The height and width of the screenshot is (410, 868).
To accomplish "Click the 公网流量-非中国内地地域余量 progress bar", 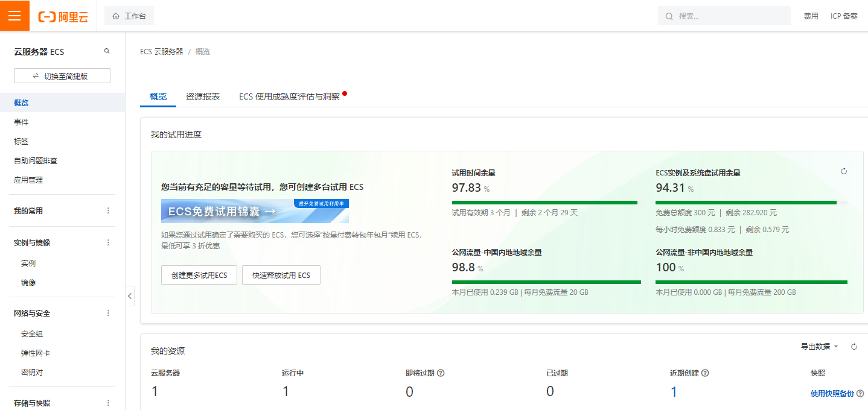I will pyautogui.click(x=752, y=282).
